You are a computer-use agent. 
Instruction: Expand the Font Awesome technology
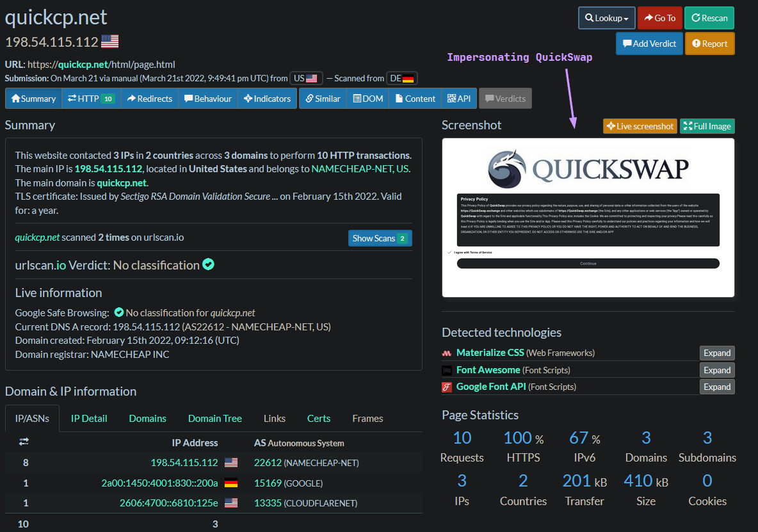point(717,370)
